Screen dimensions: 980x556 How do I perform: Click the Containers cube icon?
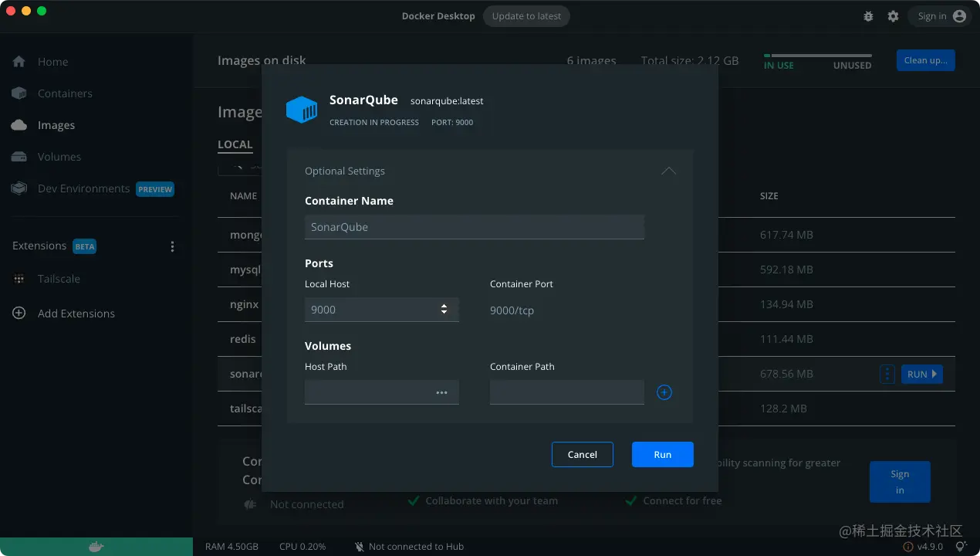tap(19, 93)
